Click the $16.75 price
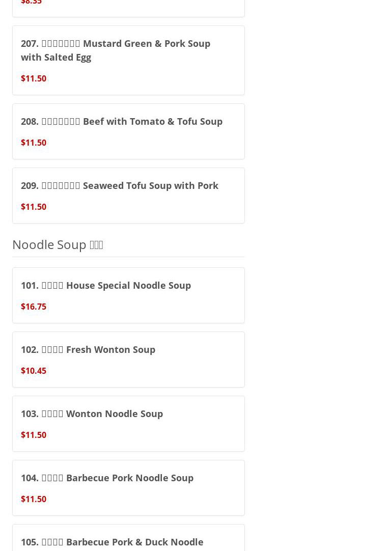 34,307
